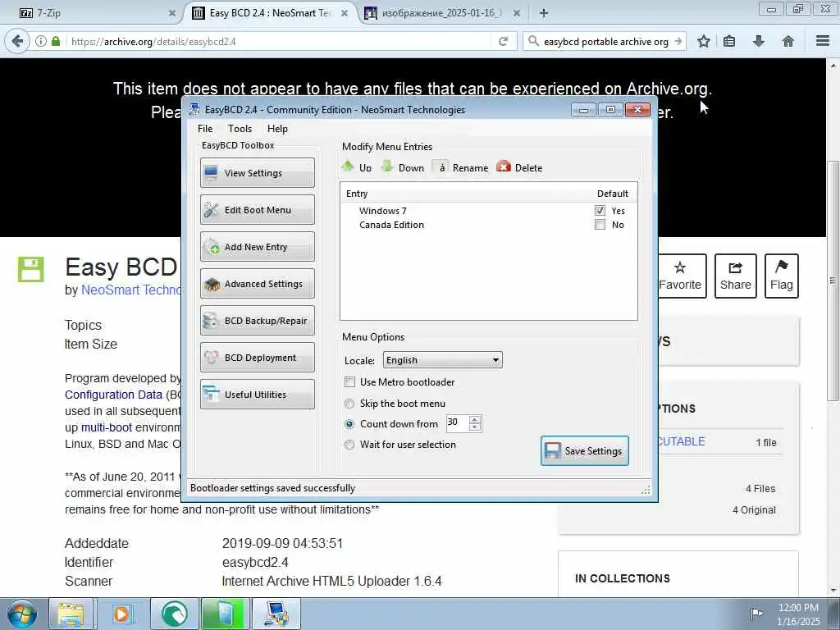Delete the selected boot entry
Image resolution: width=840 pixels, height=630 pixels.
click(x=519, y=167)
